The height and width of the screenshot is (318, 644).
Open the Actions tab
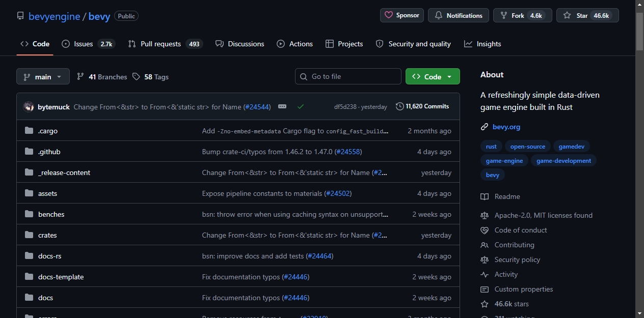pos(295,44)
